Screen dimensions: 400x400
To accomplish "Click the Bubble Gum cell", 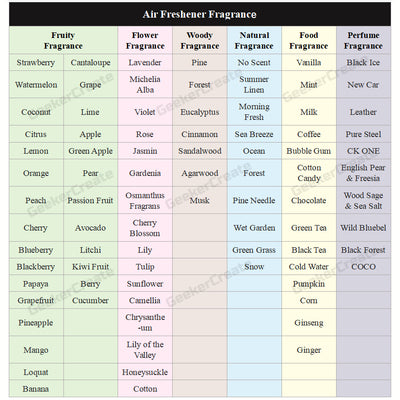I will pos(309,151).
